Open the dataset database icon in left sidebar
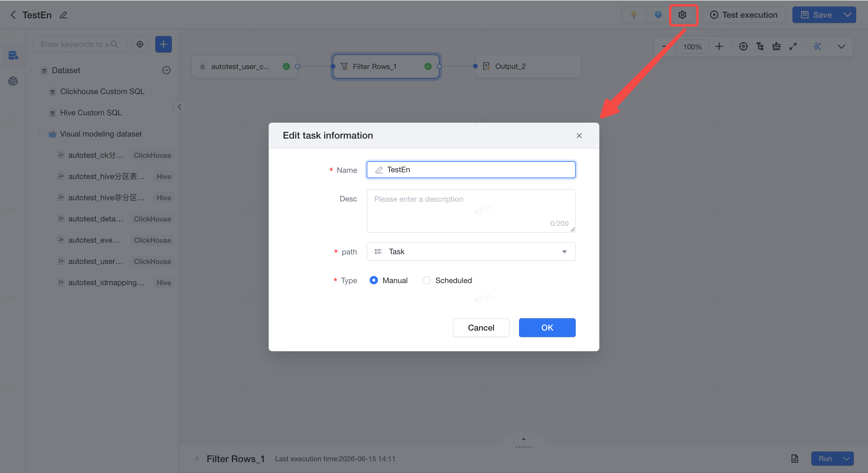Image resolution: width=868 pixels, height=473 pixels. [x=13, y=55]
